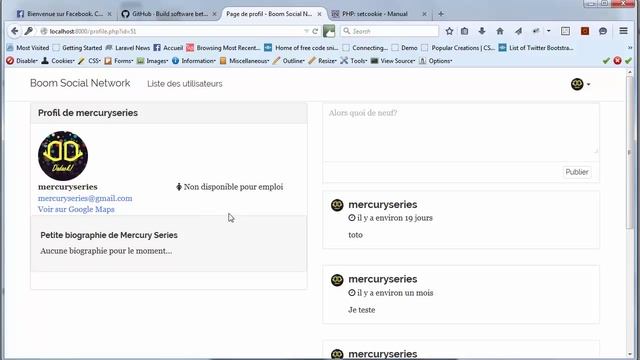Screen dimensions: 640x360
Task: Open the CSS web developer menu
Action: (89, 61)
